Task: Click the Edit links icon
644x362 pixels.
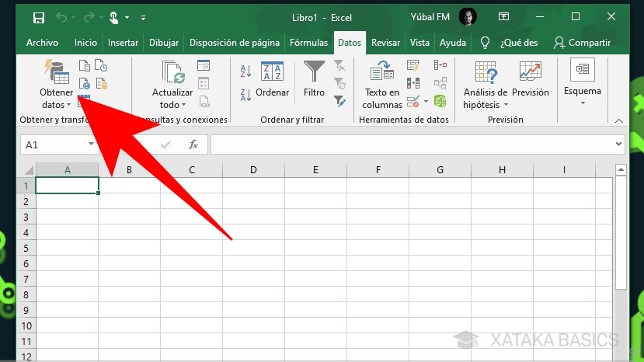Action: tap(204, 102)
